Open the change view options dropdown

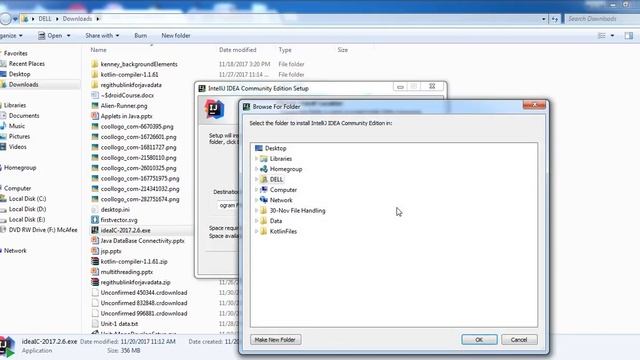[x=612, y=36]
